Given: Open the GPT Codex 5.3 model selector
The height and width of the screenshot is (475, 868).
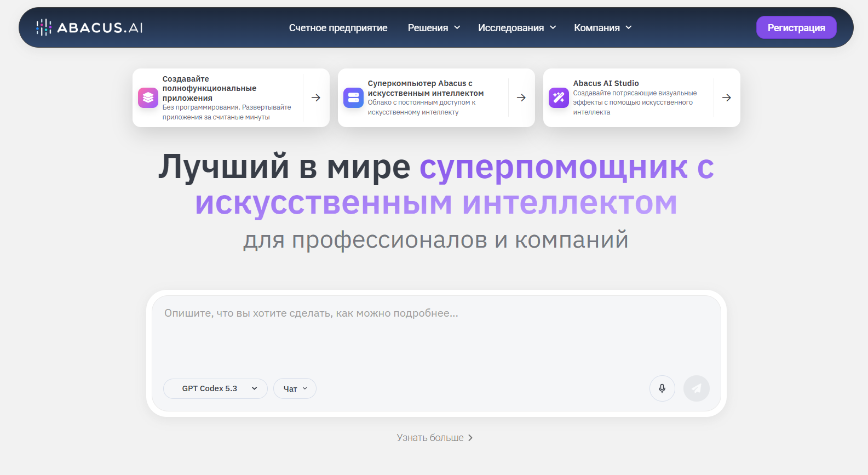Looking at the screenshot, I should (x=215, y=388).
